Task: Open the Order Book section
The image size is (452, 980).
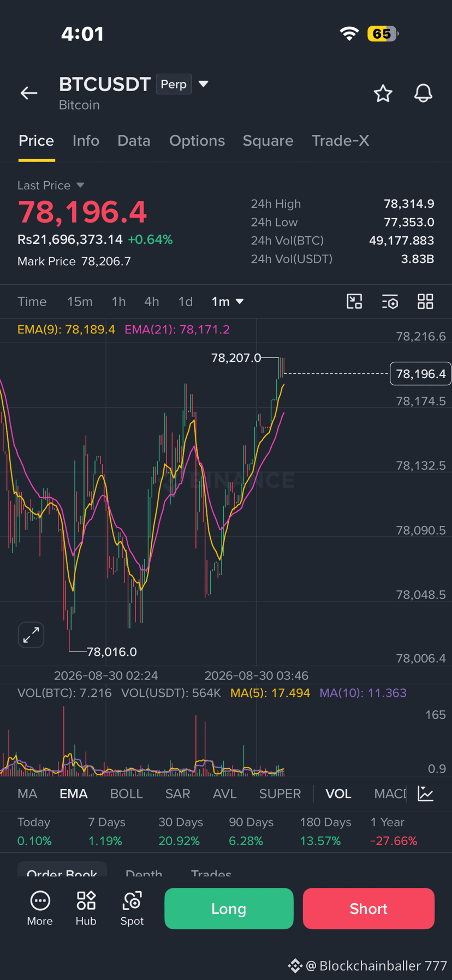Action: [62, 871]
